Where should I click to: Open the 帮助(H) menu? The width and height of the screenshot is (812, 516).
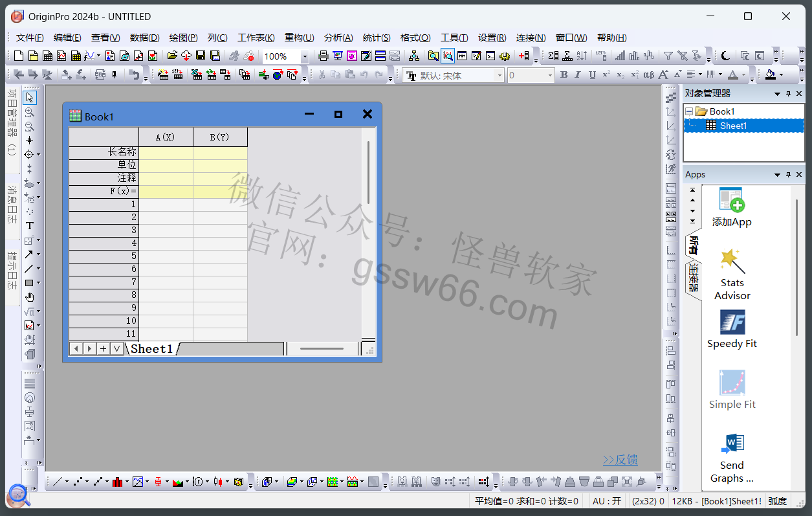(612, 38)
